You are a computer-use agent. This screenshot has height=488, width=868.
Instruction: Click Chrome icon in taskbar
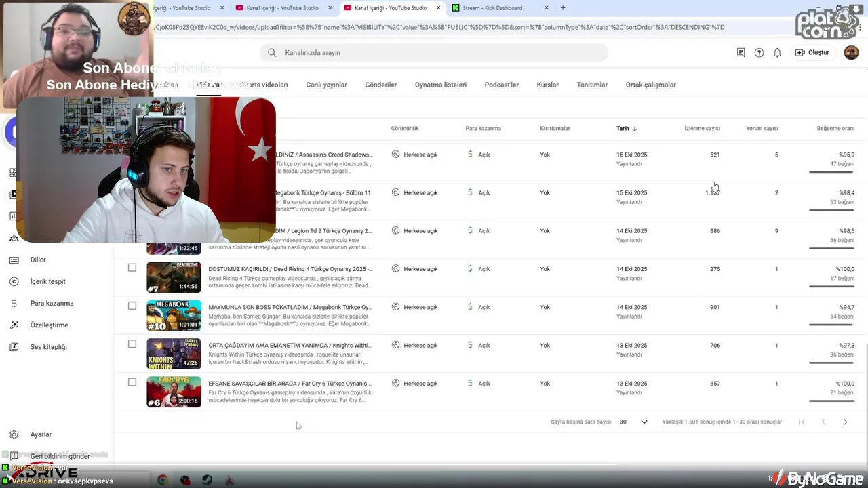pos(163,480)
